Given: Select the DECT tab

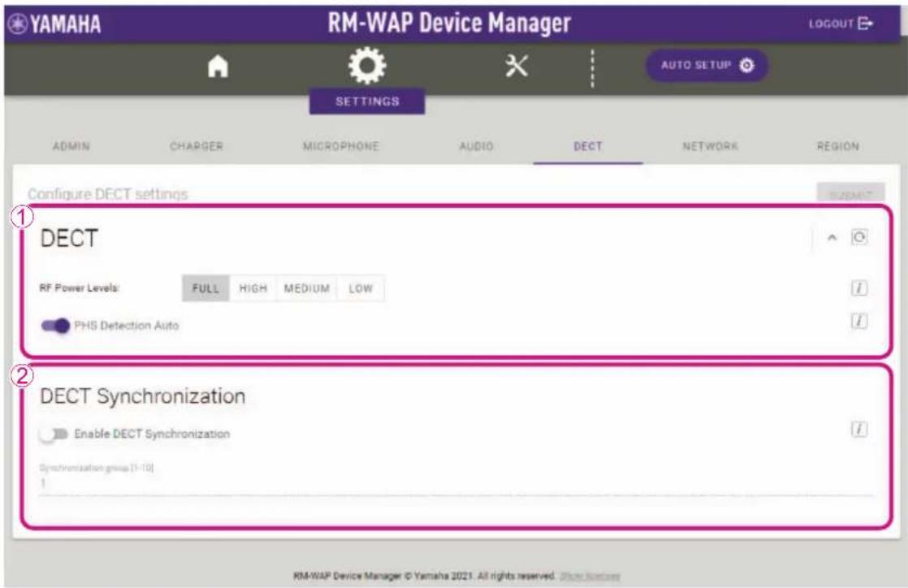Looking at the screenshot, I should 588,146.
